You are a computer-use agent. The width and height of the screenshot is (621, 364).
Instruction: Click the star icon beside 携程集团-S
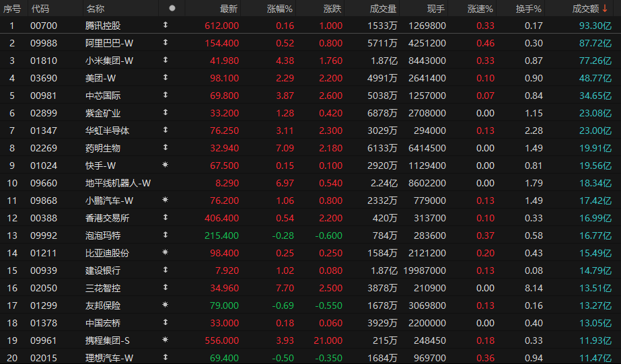tap(166, 340)
